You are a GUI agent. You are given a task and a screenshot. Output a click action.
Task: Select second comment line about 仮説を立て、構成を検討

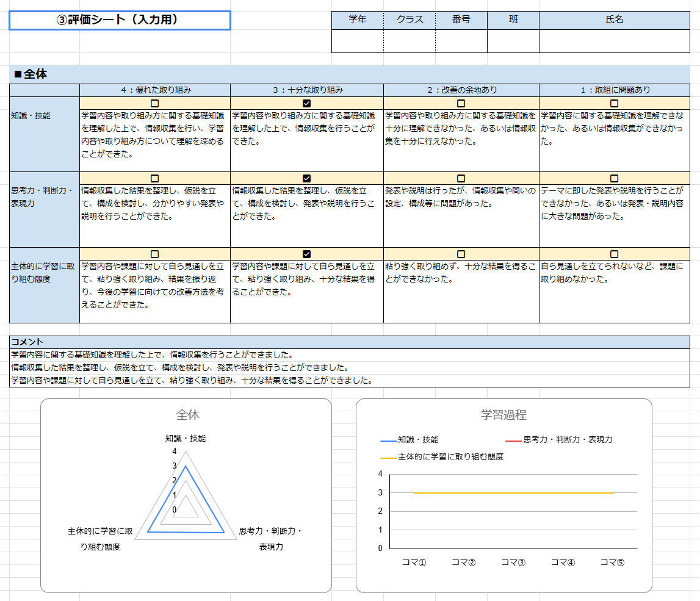350,368
